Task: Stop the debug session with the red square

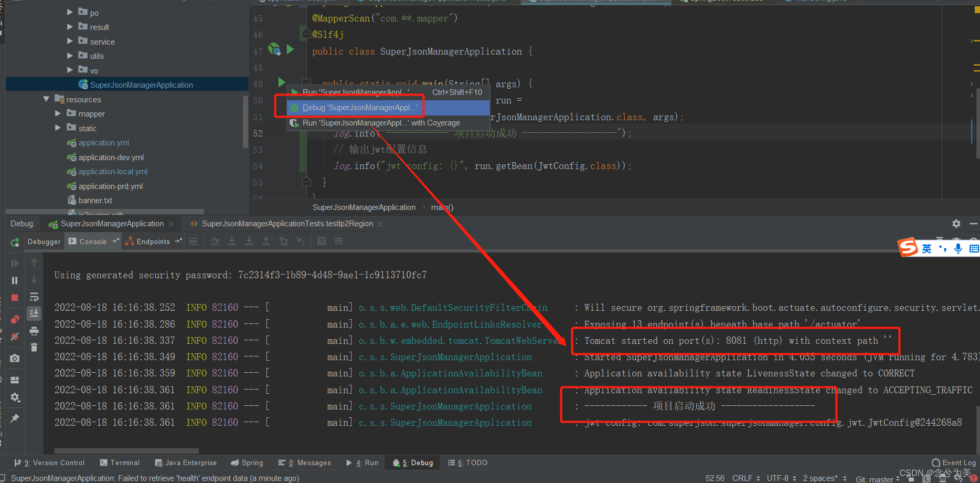Action: point(15,298)
